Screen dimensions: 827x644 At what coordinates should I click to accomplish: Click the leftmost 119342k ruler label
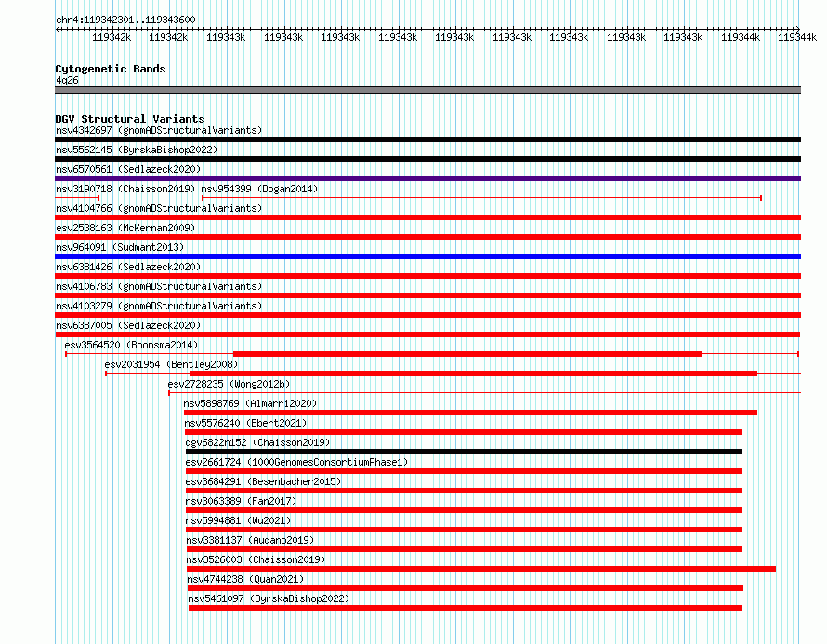pos(112,37)
